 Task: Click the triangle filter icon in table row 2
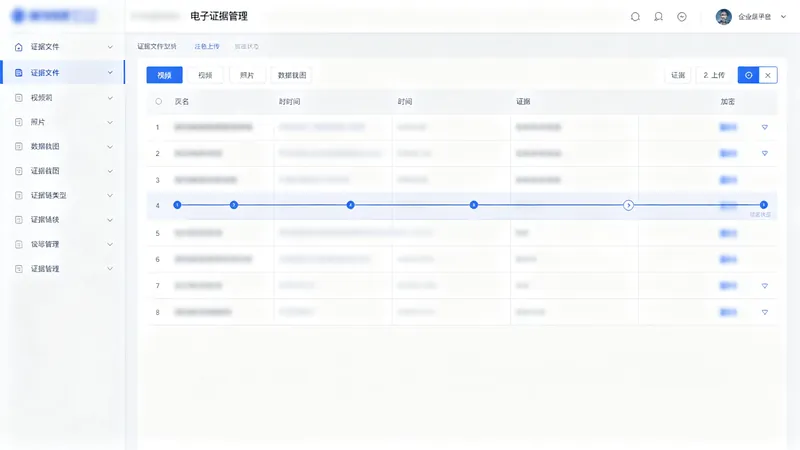pyautogui.click(x=765, y=153)
